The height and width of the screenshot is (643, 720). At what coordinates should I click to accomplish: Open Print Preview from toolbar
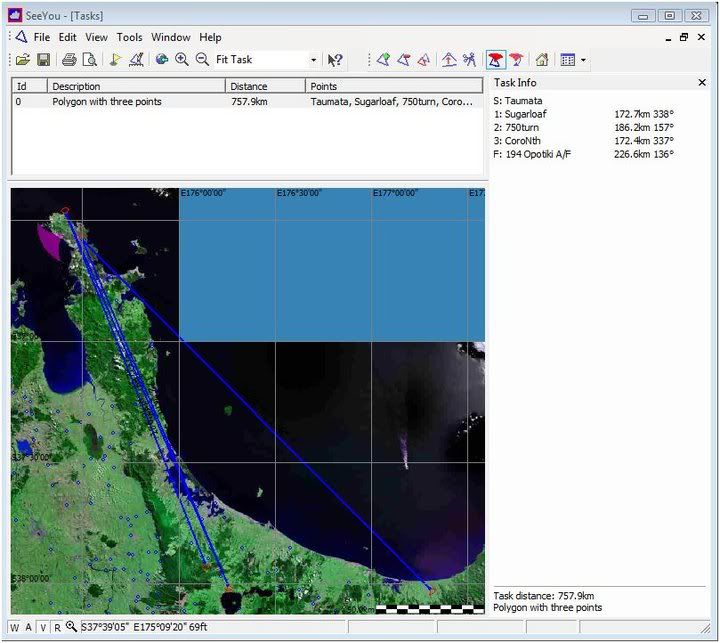[x=90, y=60]
